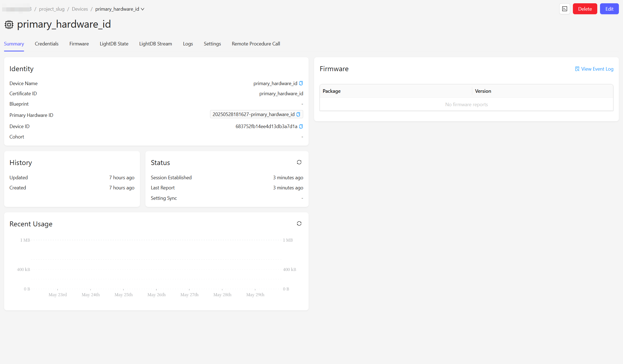Click the May 23rd axis label

coord(58,295)
